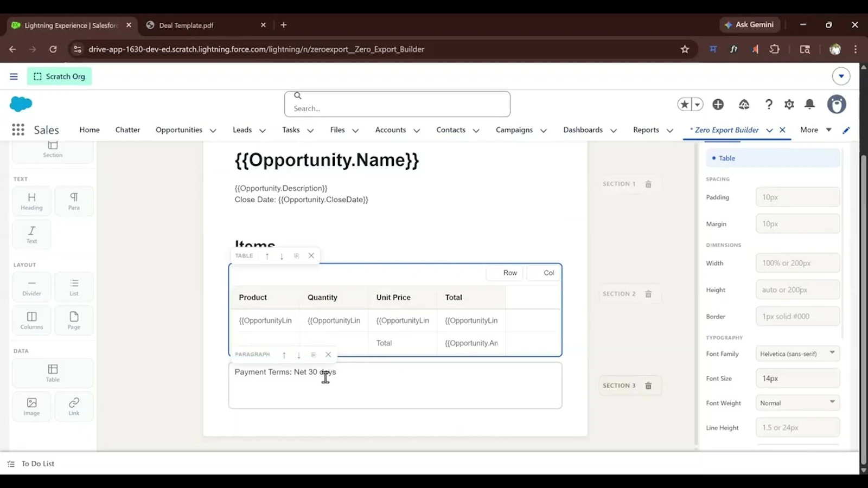868x488 pixels.
Task: Expand the Tasks nav dropdown
Action: coord(310,131)
